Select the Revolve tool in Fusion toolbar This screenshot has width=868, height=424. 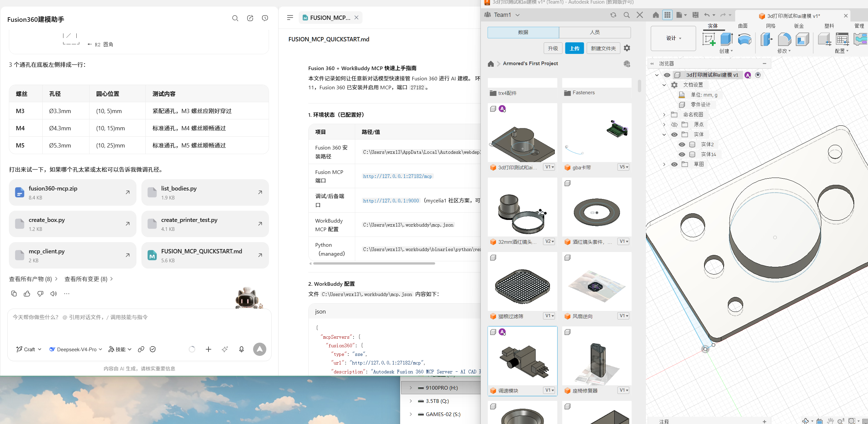pyautogui.click(x=744, y=39)
